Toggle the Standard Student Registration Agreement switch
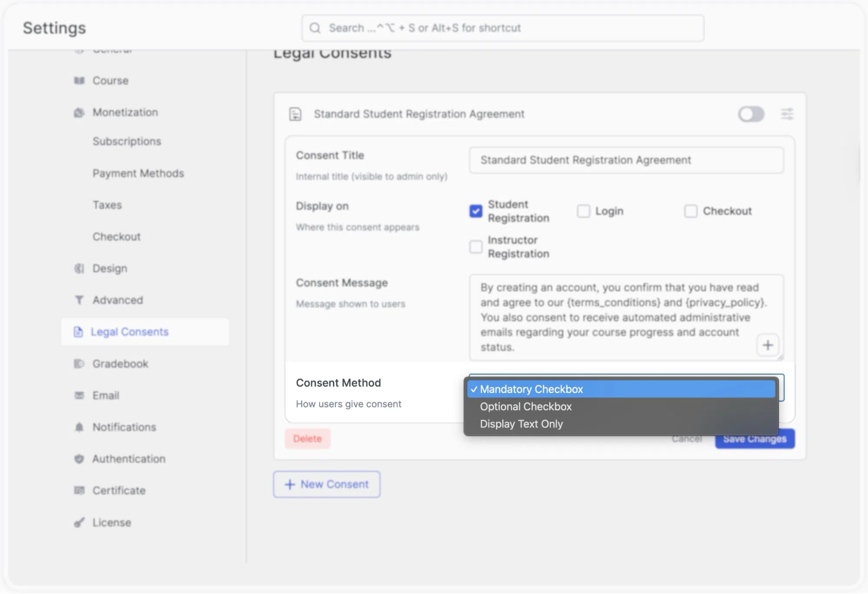Viewport: 868px width, 594px height. [x=751, y=114]
